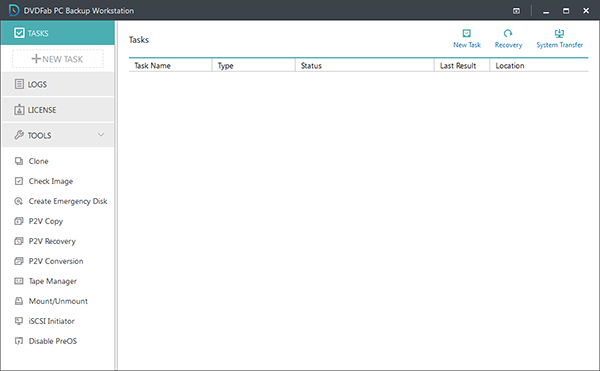Viewport: 600px width, 371px height.
Task: Minimize the DVDFab window
Action: 546,11
